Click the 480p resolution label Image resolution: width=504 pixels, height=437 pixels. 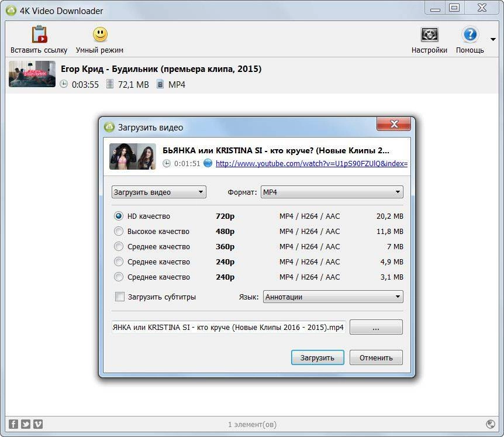[225, 231]
